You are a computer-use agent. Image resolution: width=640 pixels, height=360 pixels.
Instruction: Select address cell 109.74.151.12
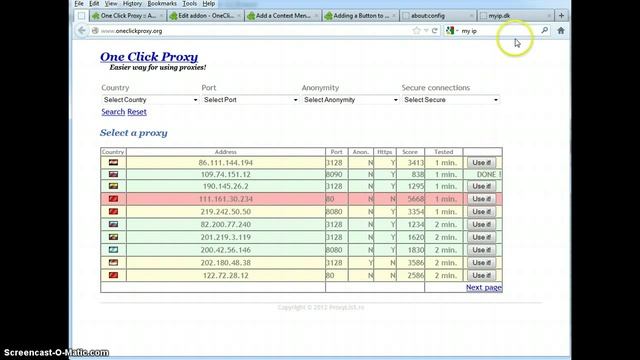(226, 174)
